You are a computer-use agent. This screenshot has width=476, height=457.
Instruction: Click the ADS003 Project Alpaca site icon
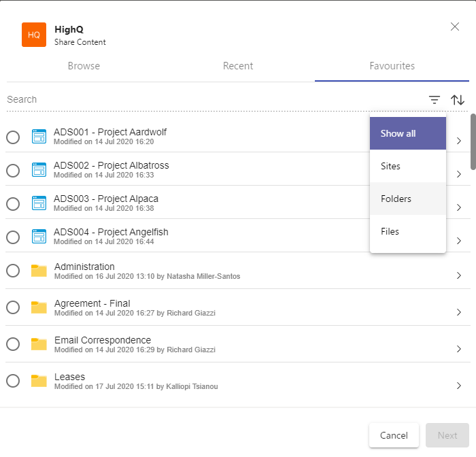pos(39,203)
